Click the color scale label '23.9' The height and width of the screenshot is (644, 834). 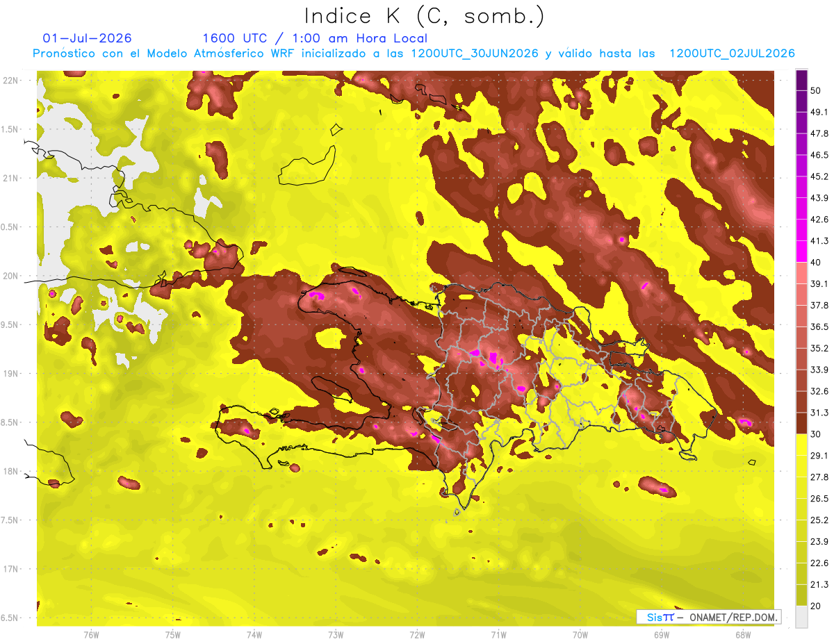click(x=819, y=542)
